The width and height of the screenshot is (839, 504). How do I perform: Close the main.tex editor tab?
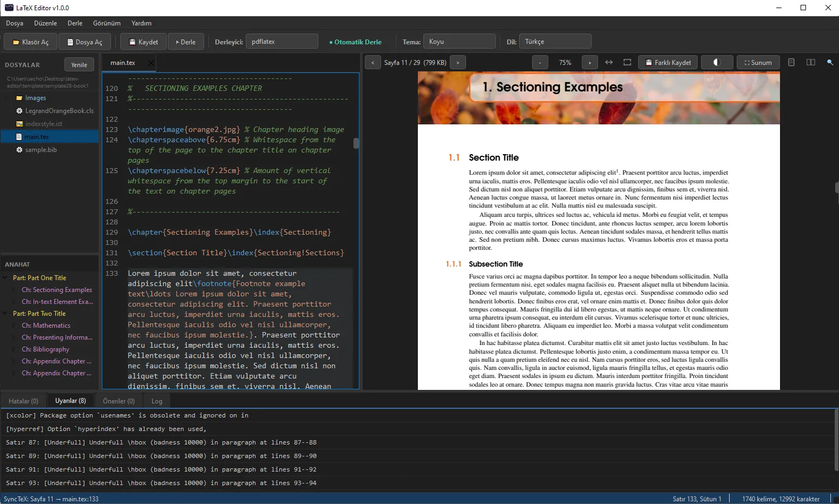tap(151, 63)
